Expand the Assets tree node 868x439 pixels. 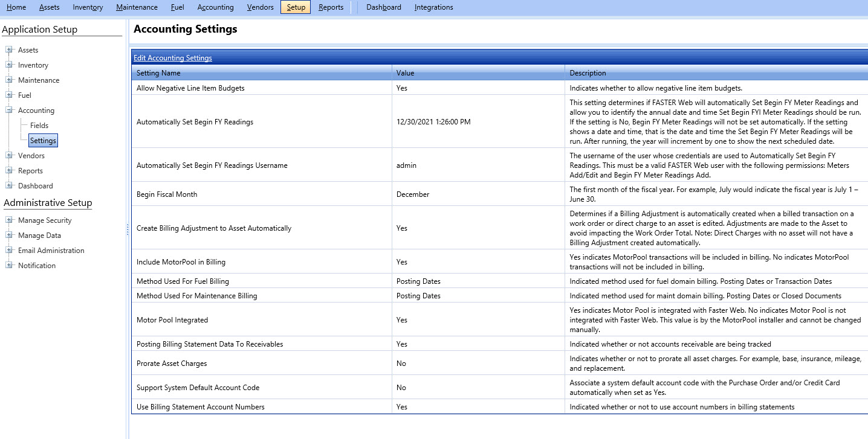(x=9, y=50)
